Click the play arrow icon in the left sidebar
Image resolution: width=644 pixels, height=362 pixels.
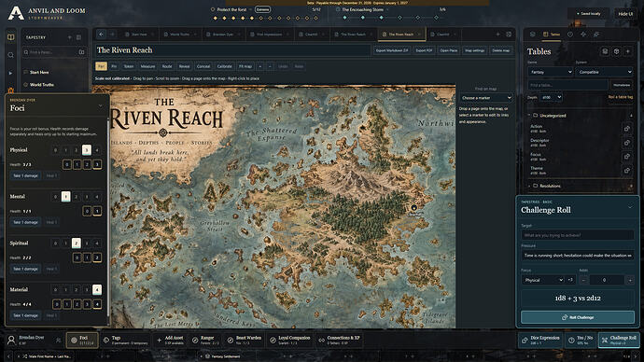click(x=10, y=73)
